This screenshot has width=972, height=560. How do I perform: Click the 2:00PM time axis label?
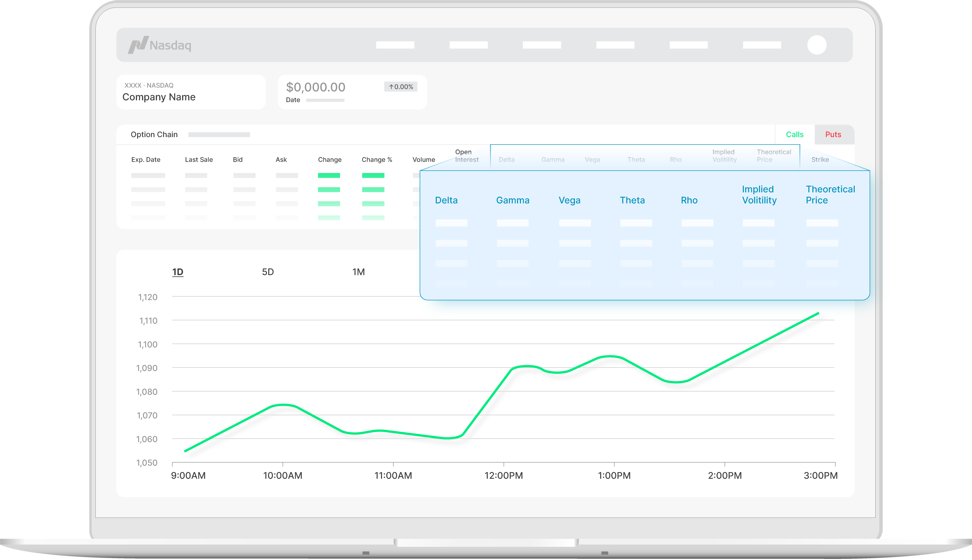coord(725,476)
